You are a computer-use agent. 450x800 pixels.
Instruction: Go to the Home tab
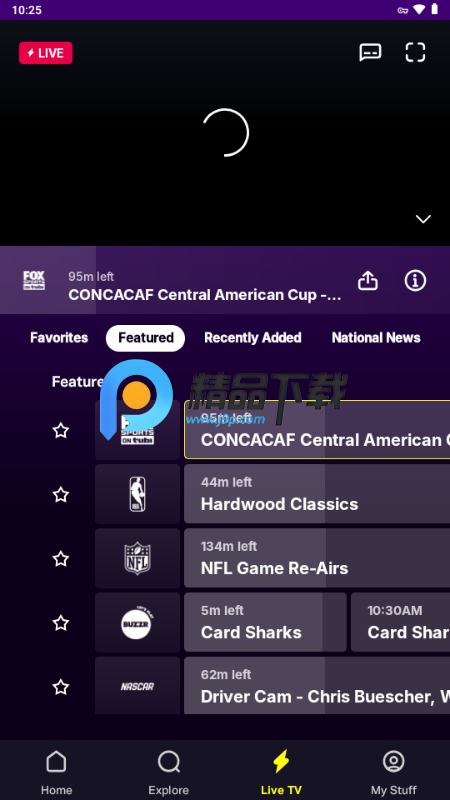pyautogui.click(x=56, y=772)
